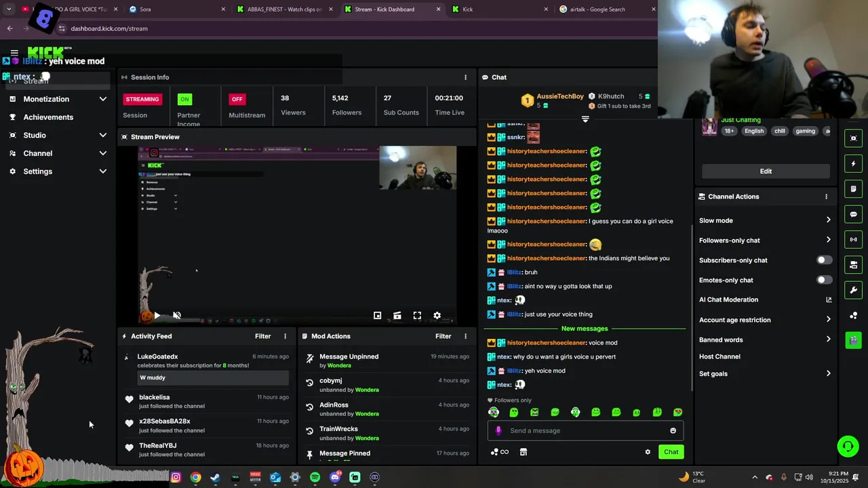Open Channel Actions three-dot menu
The width and height of the screenshot is (868, 488).
(x=826, y=197)
